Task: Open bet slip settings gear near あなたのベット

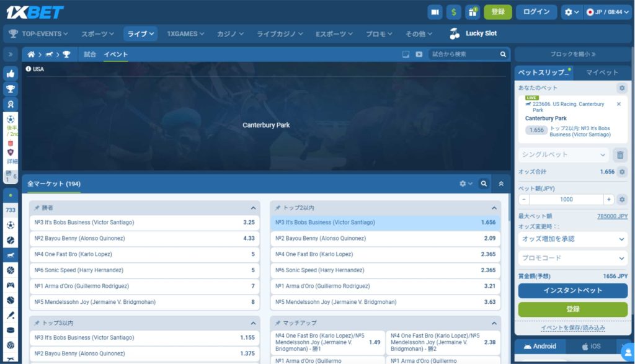Action: tap(622, 88)
